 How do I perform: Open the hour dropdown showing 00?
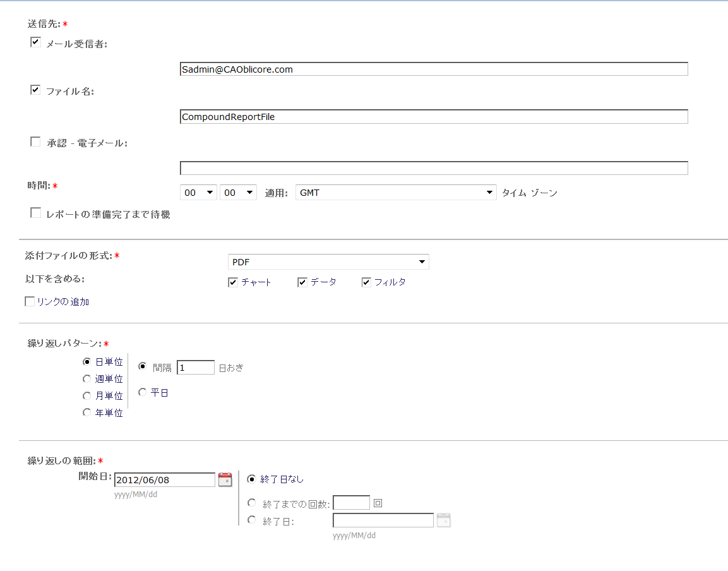(x=198, y=193)
